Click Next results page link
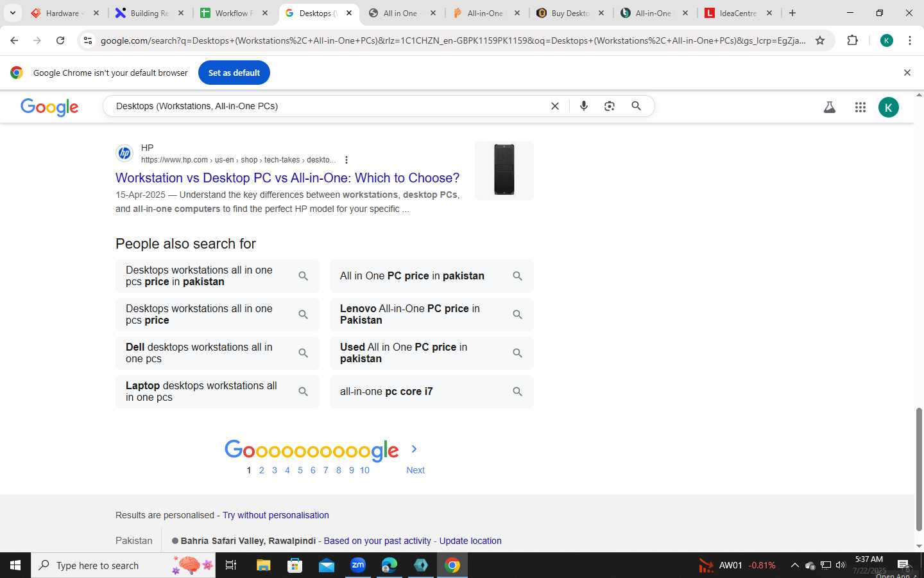The width and height of the screenshot is (924, 578). point(415,470)
